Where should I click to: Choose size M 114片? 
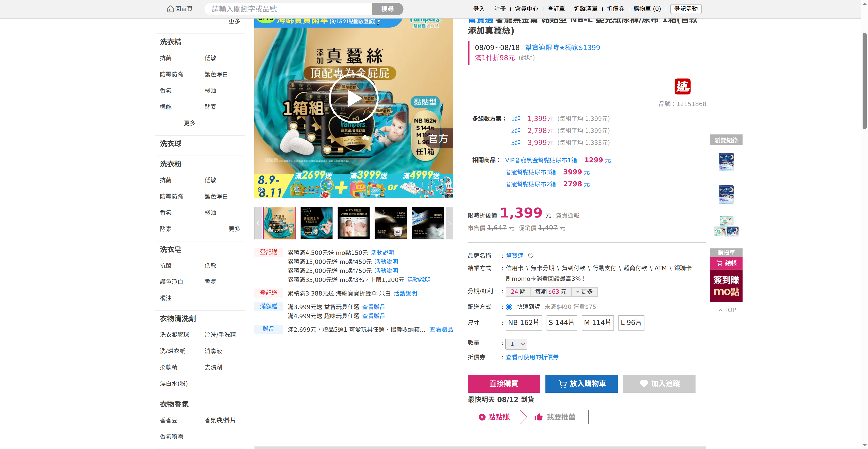597,323
